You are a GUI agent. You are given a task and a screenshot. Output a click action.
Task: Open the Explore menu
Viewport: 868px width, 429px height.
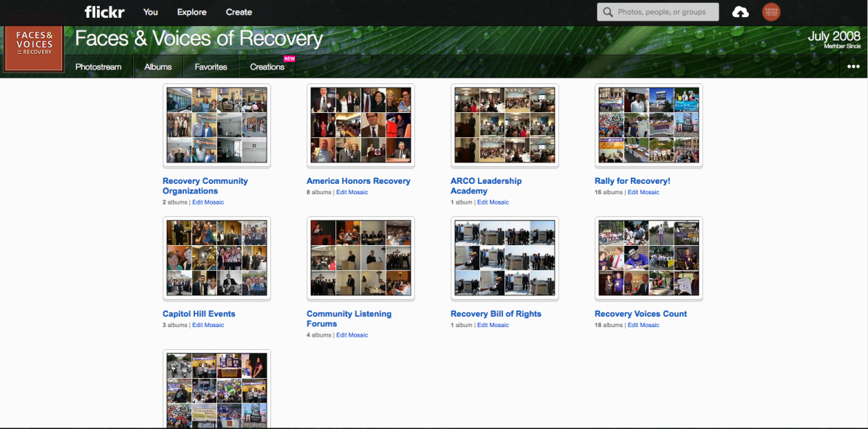tap(191, 12)
